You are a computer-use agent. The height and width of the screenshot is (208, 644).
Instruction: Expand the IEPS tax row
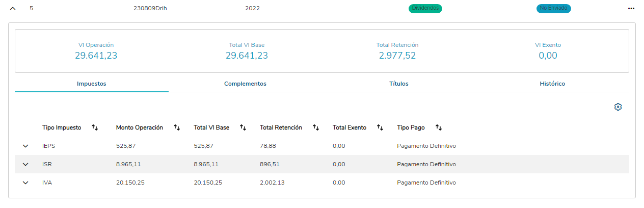point(25,146)
